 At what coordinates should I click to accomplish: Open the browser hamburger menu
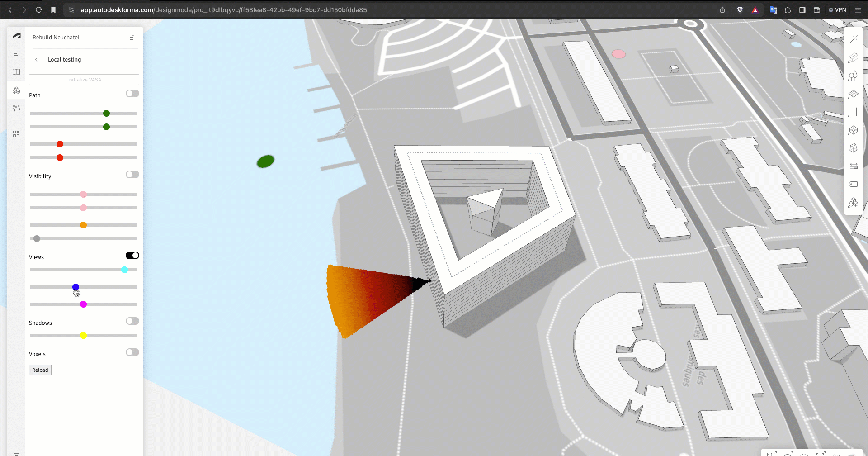[x=858, y=10]
